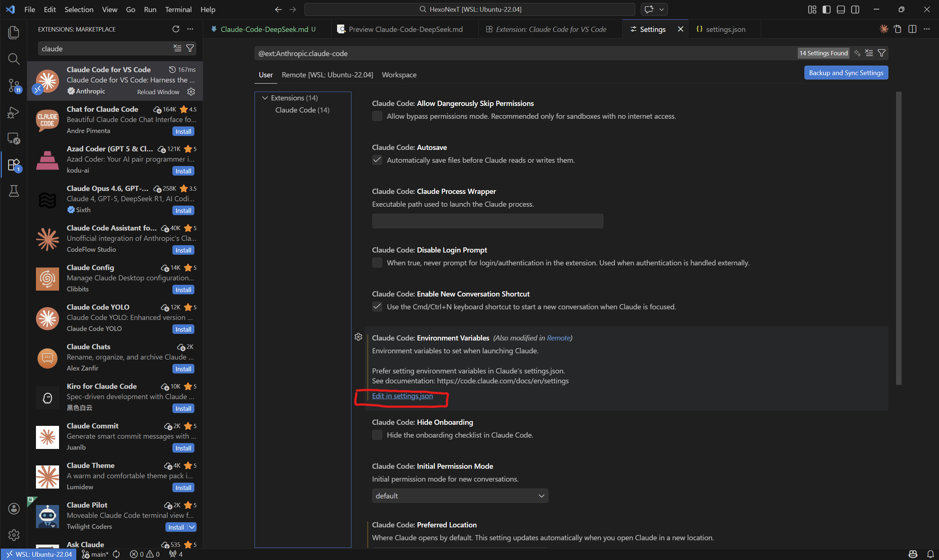
Task: Open the Remote Explorer view
Action: click(x=14, y=139)
